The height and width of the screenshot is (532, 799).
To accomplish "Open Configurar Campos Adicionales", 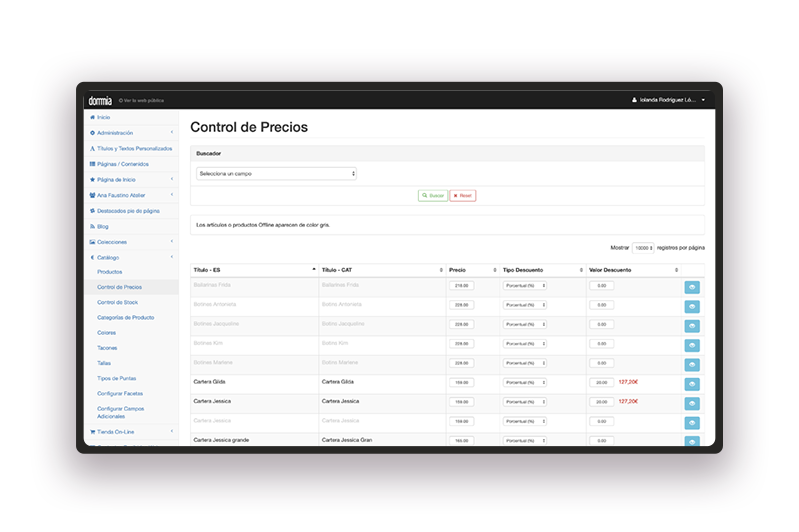I will [120, 413].
